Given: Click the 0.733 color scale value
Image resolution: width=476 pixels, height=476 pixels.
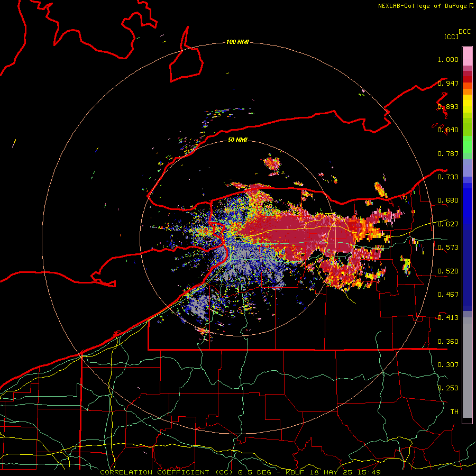Looking at the screenshot, I should 448,177.
